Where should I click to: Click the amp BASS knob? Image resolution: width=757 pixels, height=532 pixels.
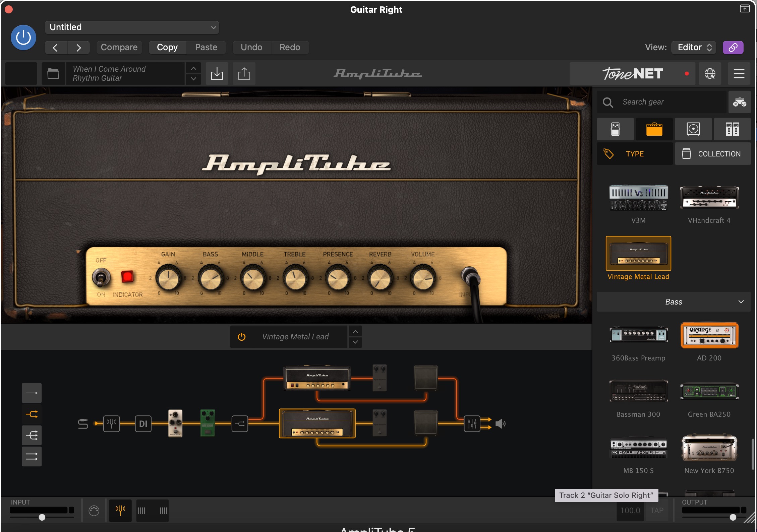[210, 278]
